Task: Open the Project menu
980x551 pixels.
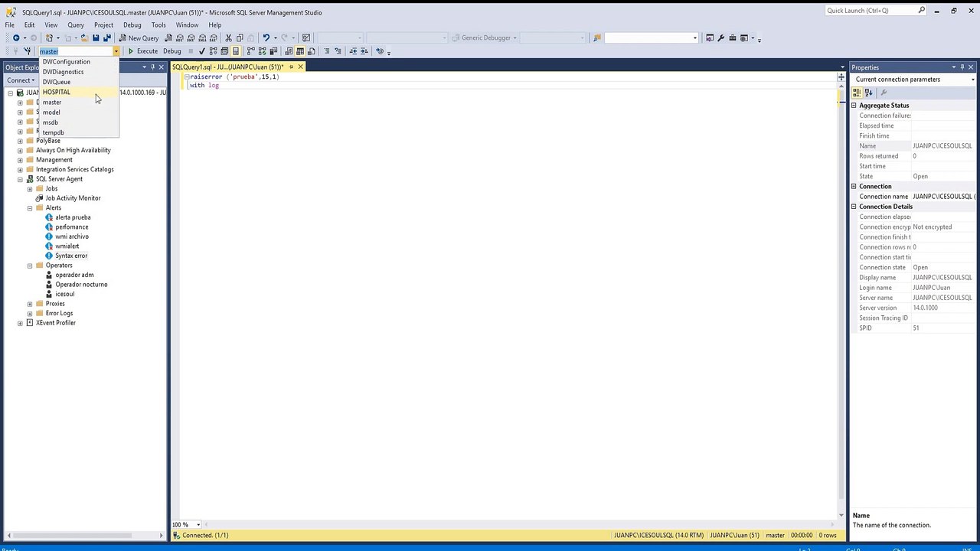Action: tap(103, 24)
